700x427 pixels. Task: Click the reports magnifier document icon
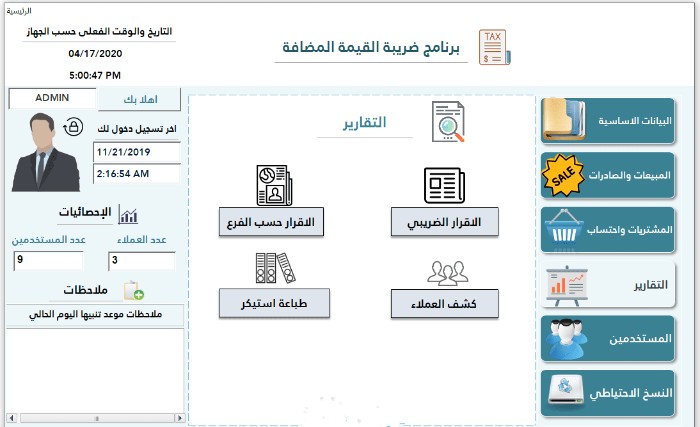[448, 121]
